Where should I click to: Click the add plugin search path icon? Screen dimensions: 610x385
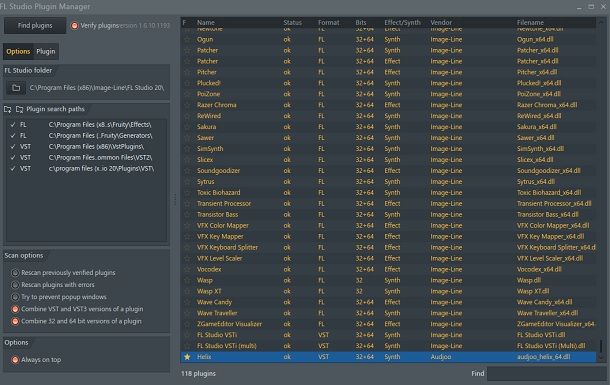(x=7, y=109)
